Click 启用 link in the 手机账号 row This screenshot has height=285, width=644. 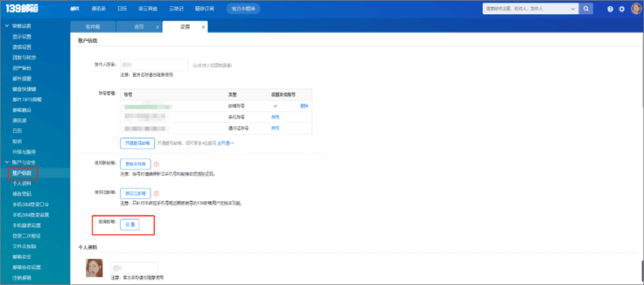click(x=275, y=117)
